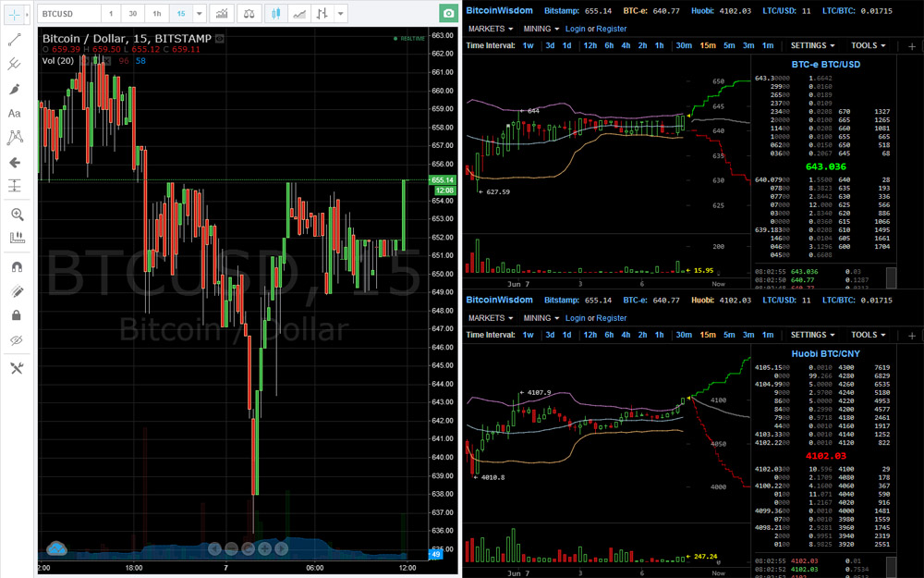
Task: Switch chart style to candlesticks
Action: click(276, 14)
